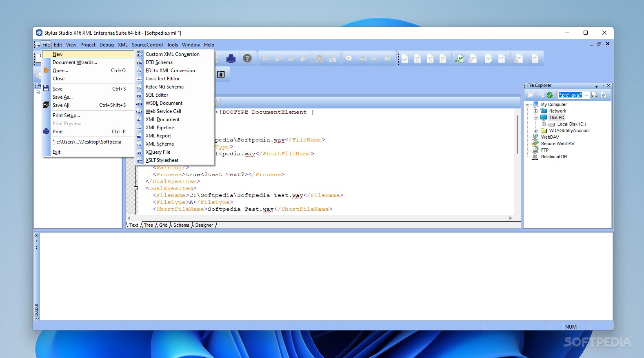This screenshot has height=358, width=644.
Task: Click the blue Print toolbar icon
Action: pyautogui.click(x=231, y=59)
